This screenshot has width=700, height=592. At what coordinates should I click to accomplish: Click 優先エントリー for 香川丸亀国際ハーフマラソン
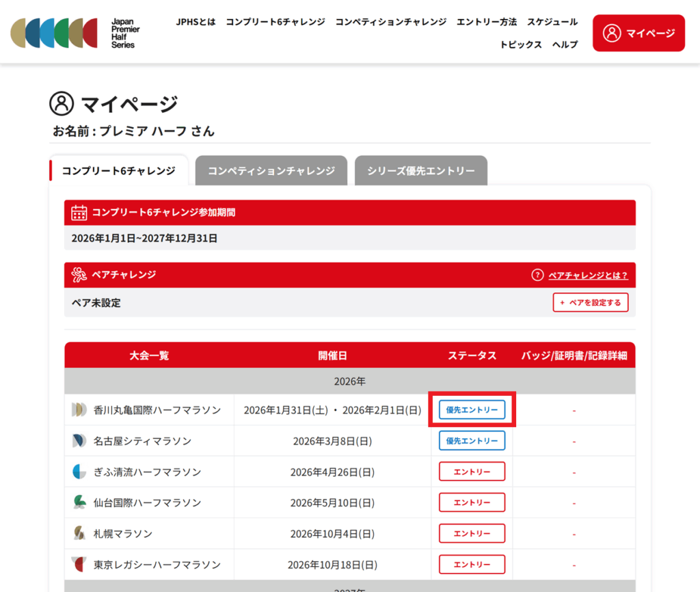point(472,410)
